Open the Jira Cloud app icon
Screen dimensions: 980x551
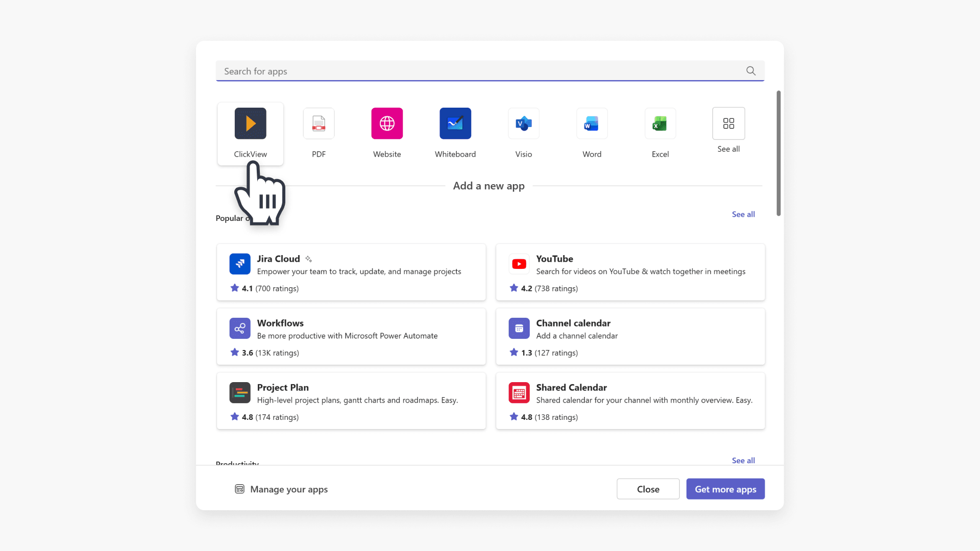tap(240, 264)
